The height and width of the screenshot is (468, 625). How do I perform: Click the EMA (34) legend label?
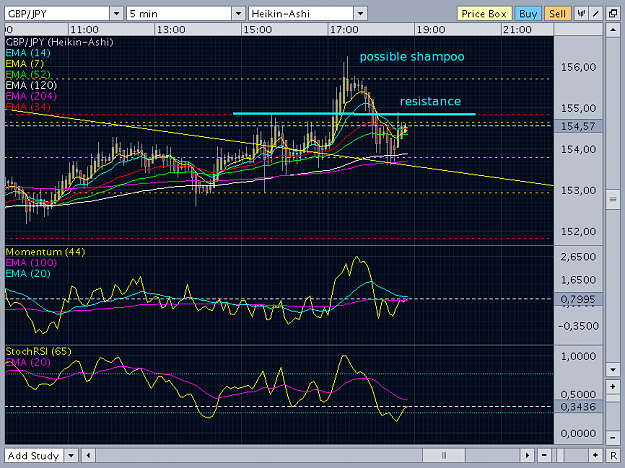pos(28,107)
